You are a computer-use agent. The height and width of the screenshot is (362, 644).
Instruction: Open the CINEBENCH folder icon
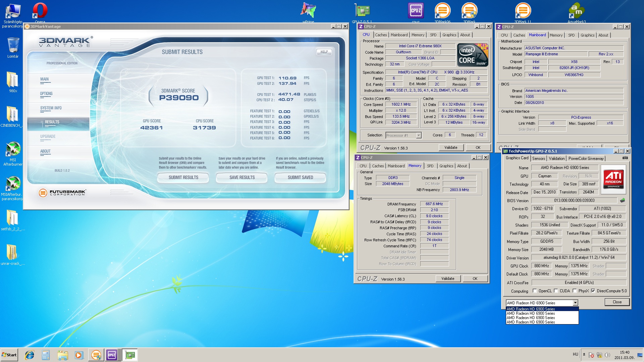pos(12,116)
